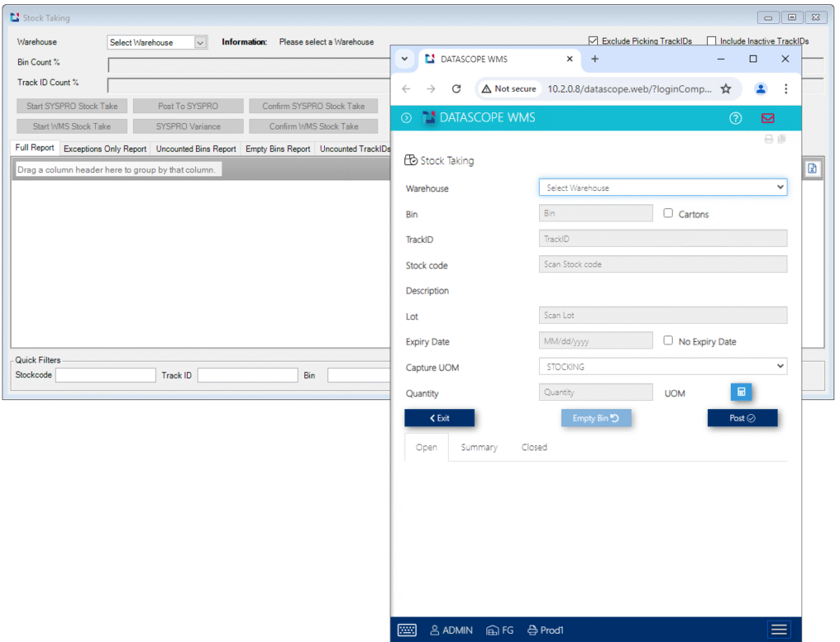840x642 pixels.
Task: Open the red mail envelope icon
Action: point(768,118)
